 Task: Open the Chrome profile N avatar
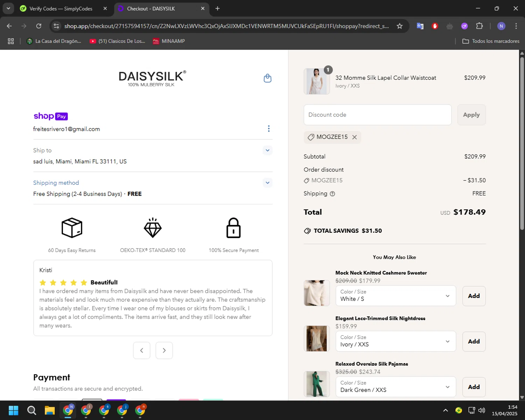[501, 26]
